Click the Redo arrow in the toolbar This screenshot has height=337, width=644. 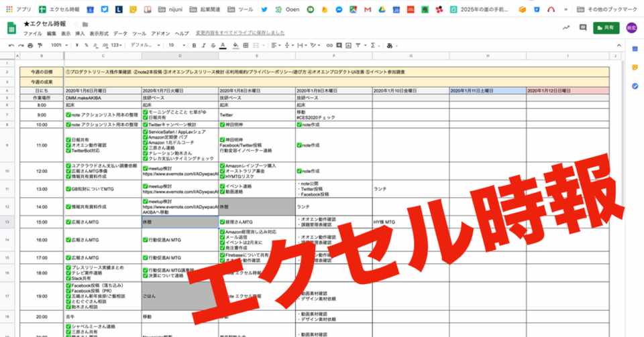pos(21,46)
